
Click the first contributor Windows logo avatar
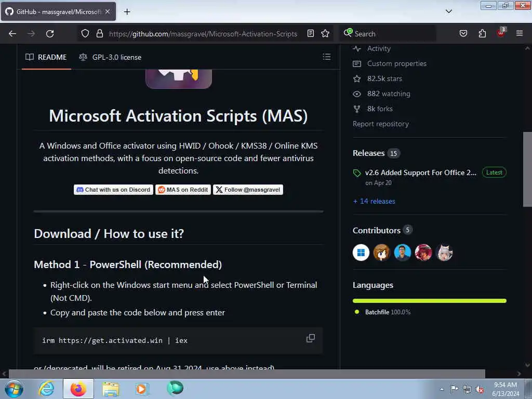pos(361,252)
